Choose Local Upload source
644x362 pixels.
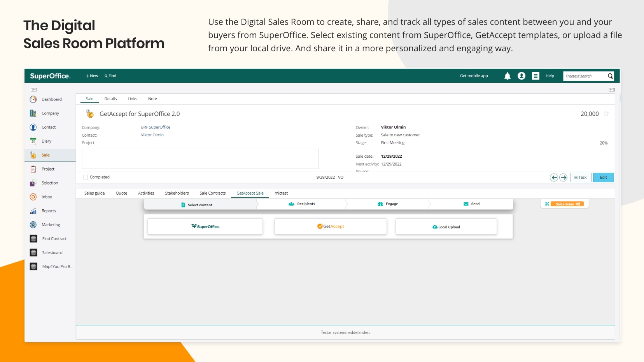click(x=446, y=226)
